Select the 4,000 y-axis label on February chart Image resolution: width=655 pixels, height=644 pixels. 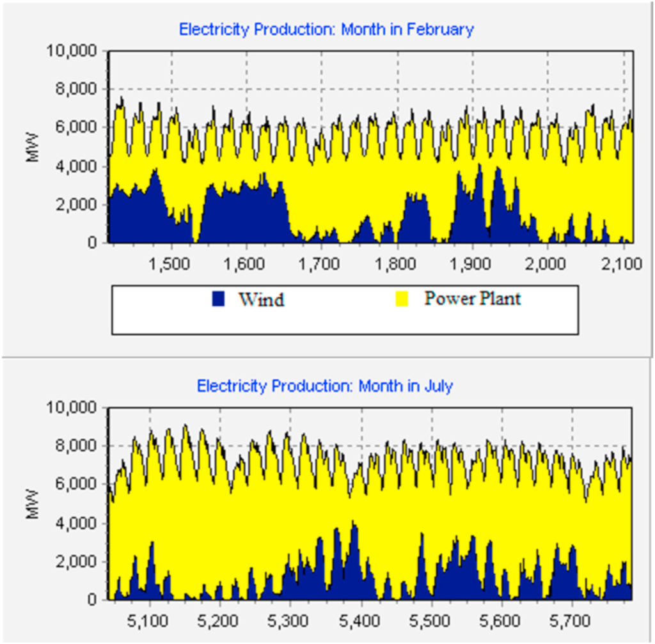point(75,166)
